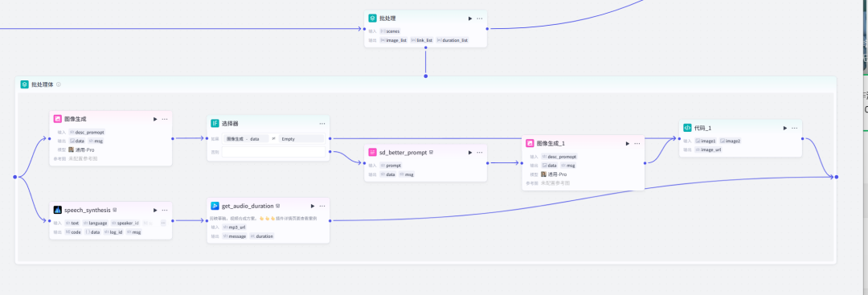The width and height of the screenshot is (868, 295).
Task: Click the 批处理体 right exit port
Action: 837,177
